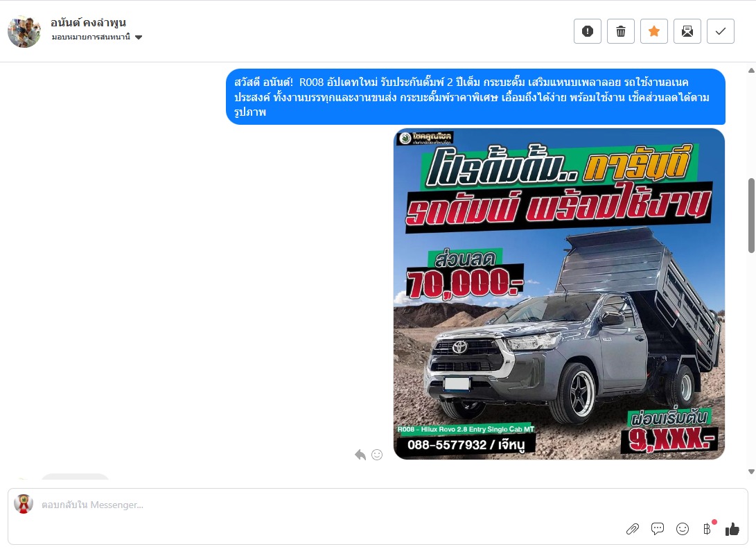Expand the มอบหมายการสนทนานี้ assignment dropdown
Viewport: 756px width, 549px height.
[x=97, y=37]
